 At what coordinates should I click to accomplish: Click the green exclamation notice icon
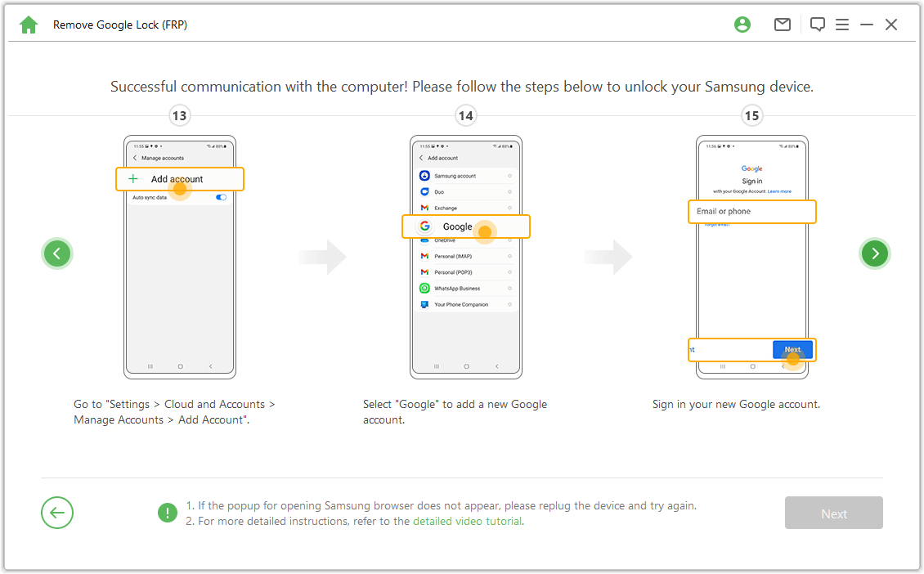click(x=168, y=513)
